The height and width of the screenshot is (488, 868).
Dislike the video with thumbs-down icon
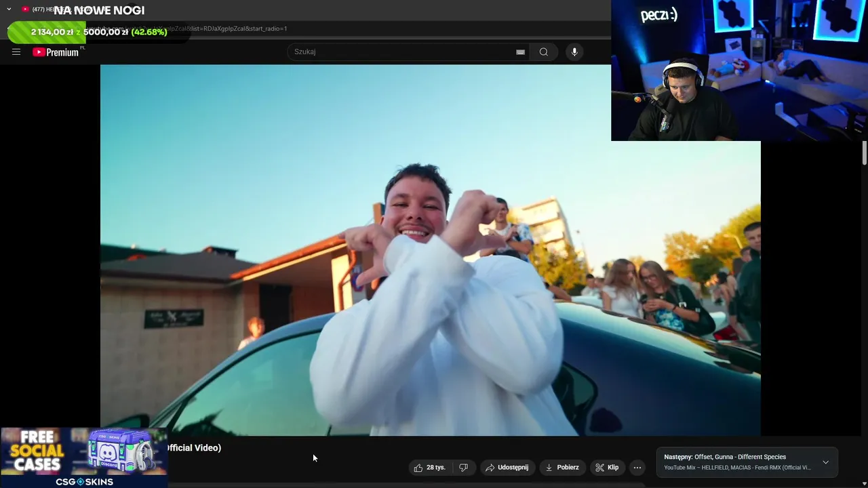tap(464, 467)
